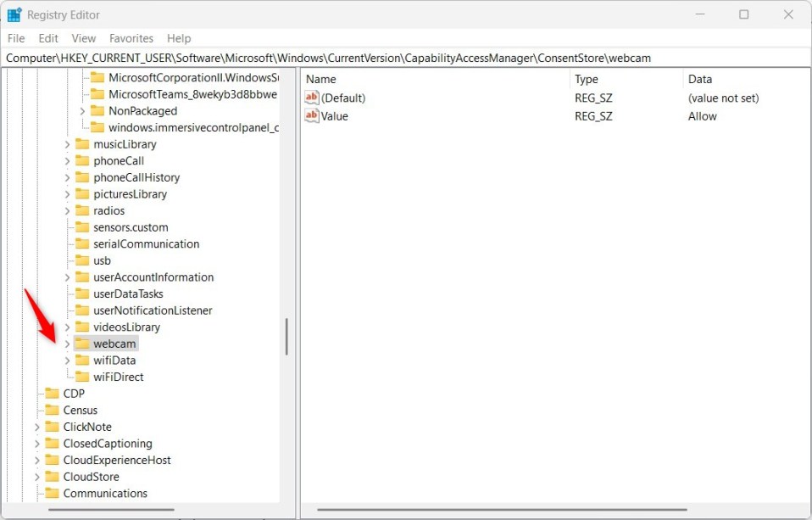This screenshot has width=812, height=520.
Task: Click the wifiData folder icon
Action: point(82,361)
